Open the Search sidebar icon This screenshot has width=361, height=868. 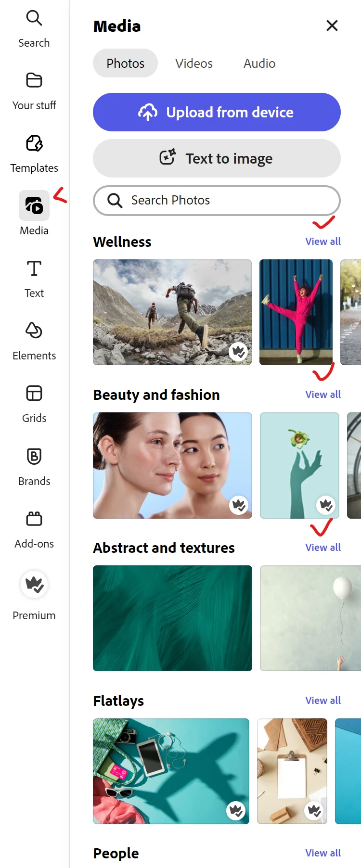(34, 18)
